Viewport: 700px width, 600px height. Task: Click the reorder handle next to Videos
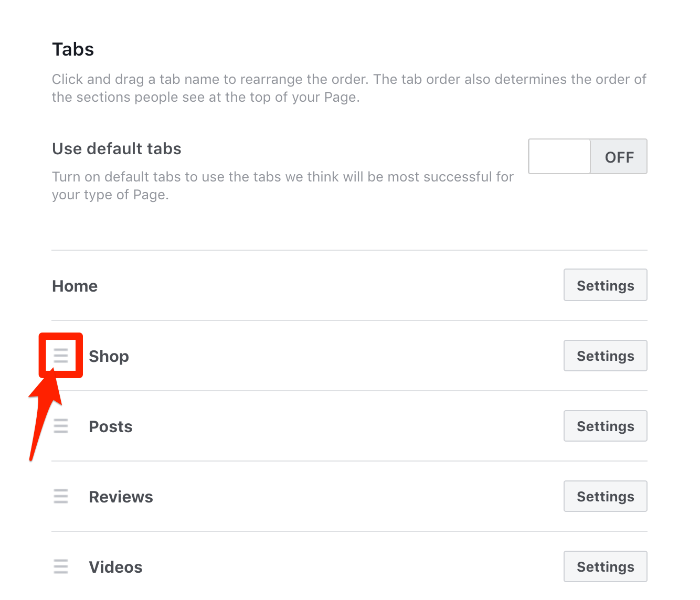click(x=61, y=566)
